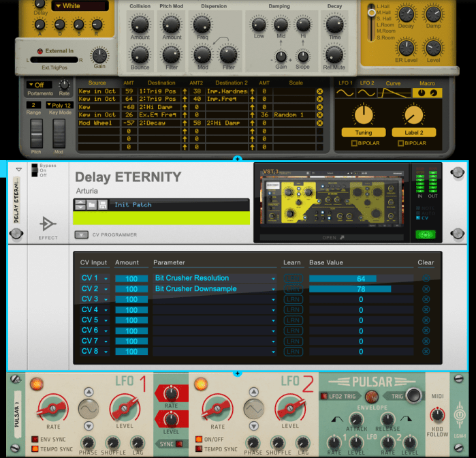Toggle LFO 2 TEMPO SYNC
Image resolution: width=476 pixels, height=458 pixels.
(200, 448)
